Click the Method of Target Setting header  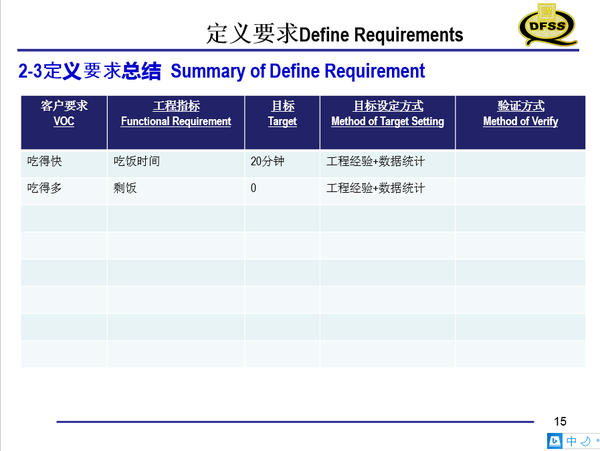pyautogui.click(x=388, y=122)
